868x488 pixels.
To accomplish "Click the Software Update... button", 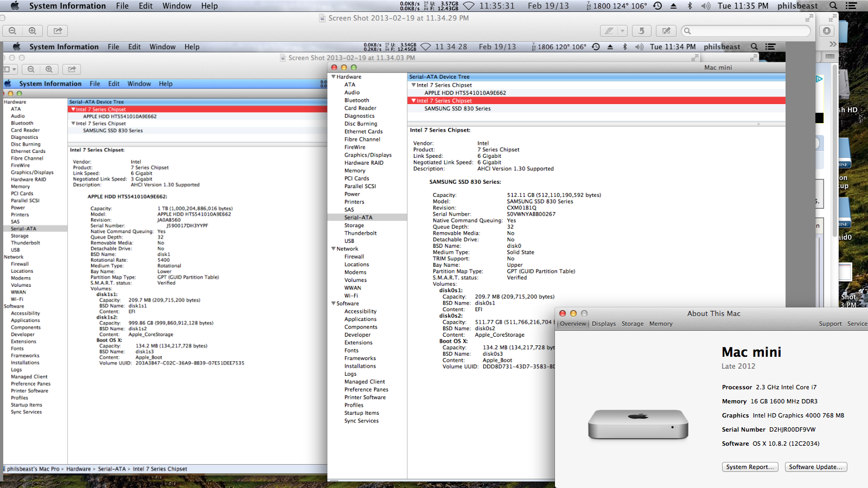I will coord(816,467).
